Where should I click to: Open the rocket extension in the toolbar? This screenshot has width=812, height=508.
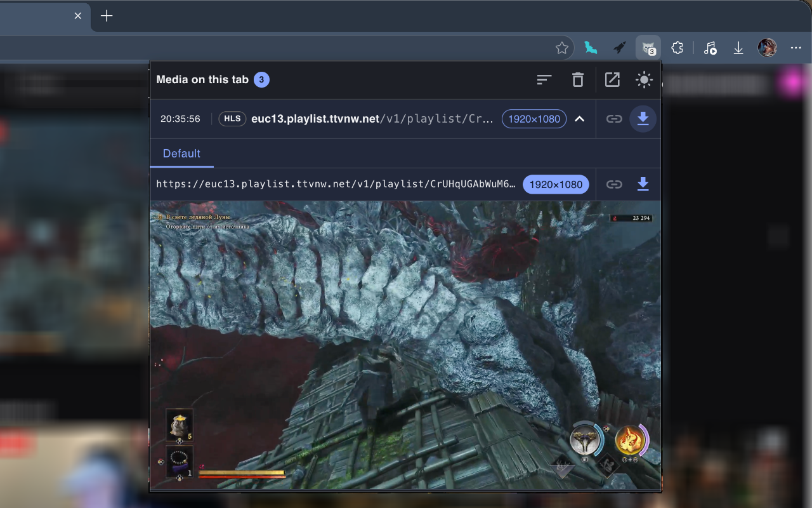620,48
